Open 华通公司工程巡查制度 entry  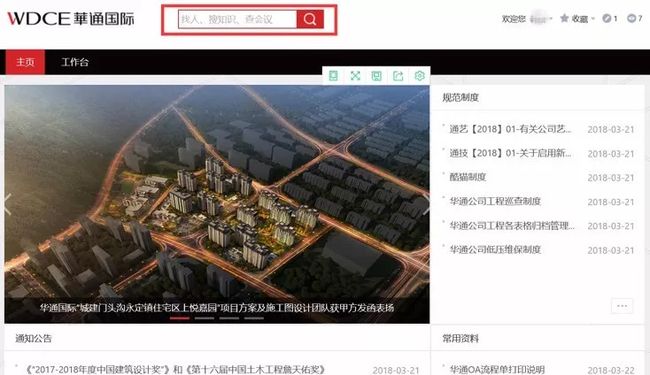point(495,201)
